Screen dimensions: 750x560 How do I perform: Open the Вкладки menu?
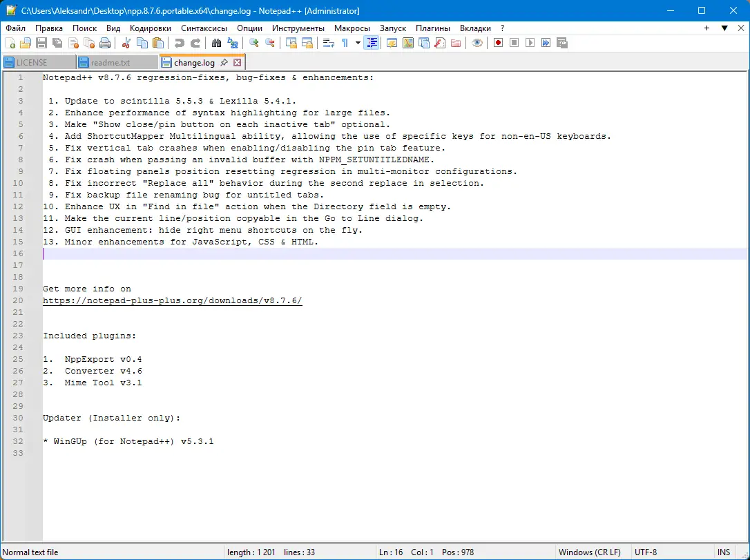(x=475, y=28)
